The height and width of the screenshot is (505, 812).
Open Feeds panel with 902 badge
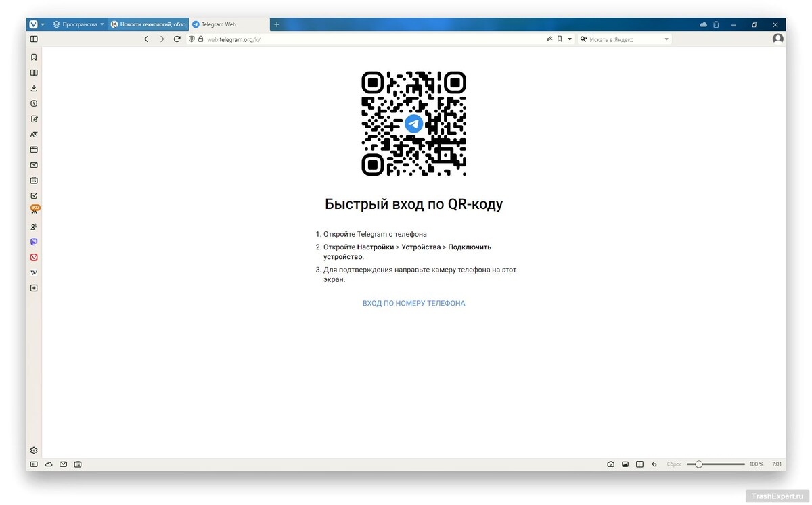tap(34, 210)
